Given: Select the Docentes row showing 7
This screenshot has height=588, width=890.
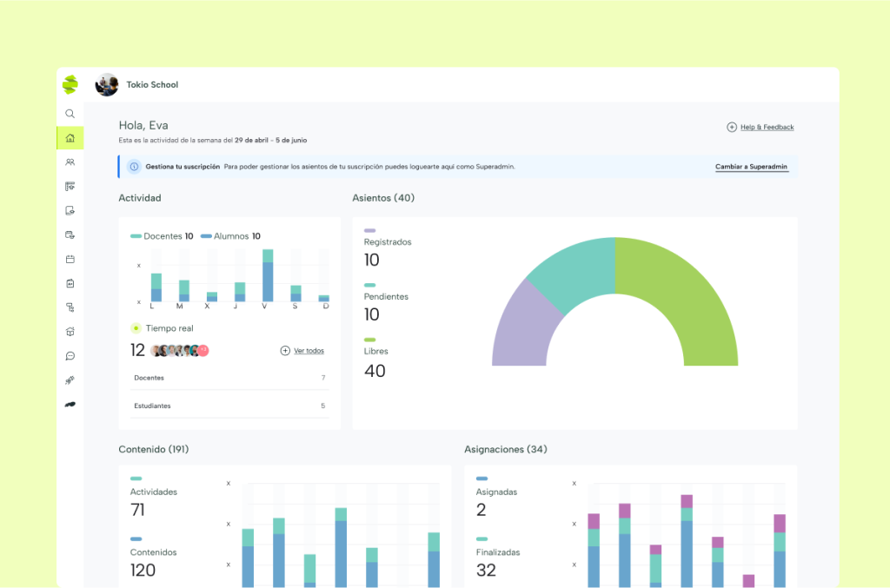Looking at the screenshot, I should 229,378.
